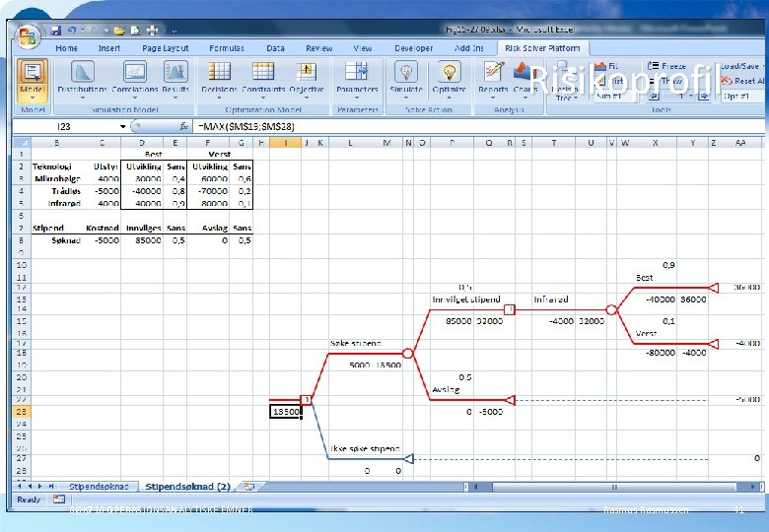This screenshot has width=769, height=532.
Task: Select the red root decision node square
Action: 306,400
